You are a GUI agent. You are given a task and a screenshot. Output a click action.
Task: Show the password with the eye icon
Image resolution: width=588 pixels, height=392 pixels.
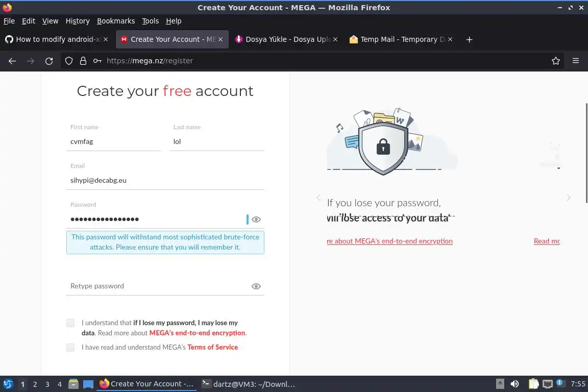click(x=256, y=219)
